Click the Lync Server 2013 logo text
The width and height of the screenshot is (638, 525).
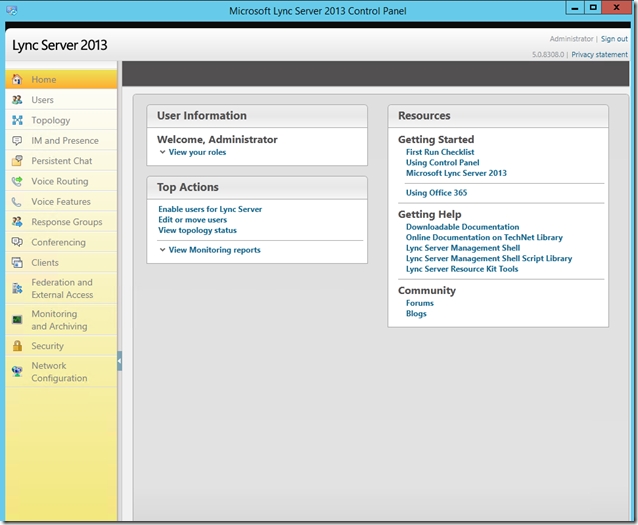point(59,45)
